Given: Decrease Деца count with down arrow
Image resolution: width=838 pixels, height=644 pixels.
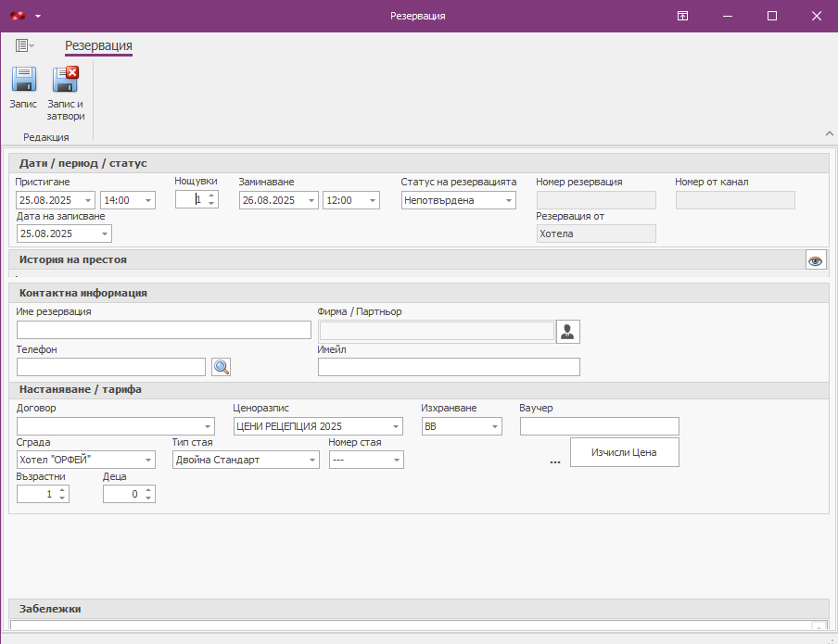Looking at the screenshot, I should pos(148,499).
